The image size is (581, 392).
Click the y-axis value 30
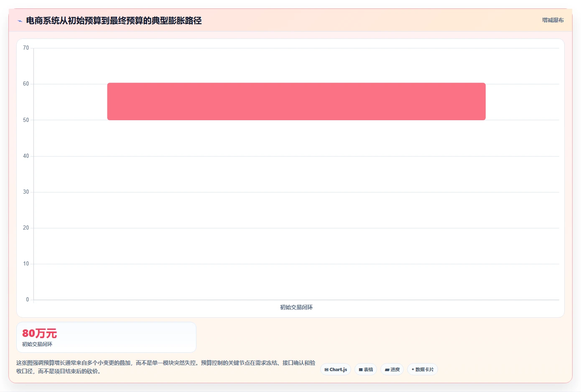(26, 192)
